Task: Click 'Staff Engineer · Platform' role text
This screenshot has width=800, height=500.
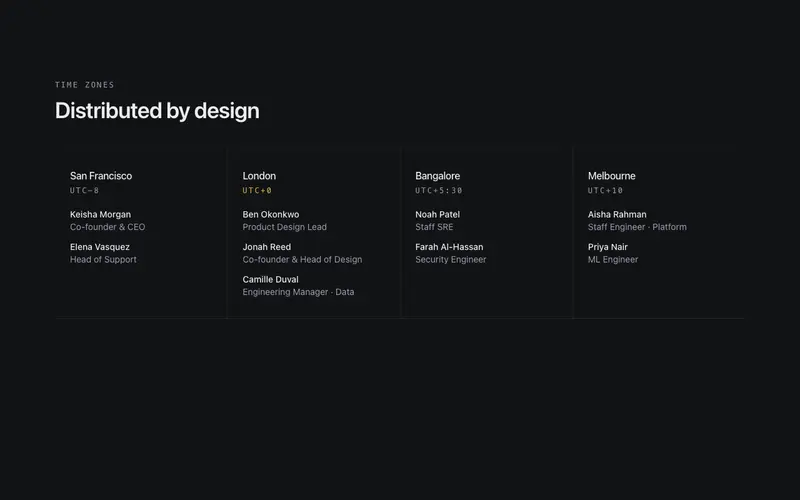Action: pyautogui.click(x=637, y=227)
